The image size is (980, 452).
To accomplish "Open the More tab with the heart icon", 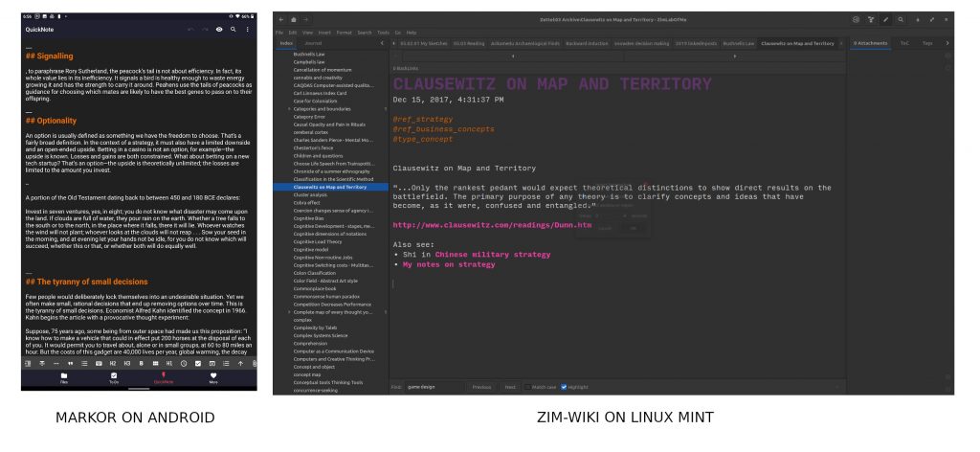I will [x=212, y=377].
